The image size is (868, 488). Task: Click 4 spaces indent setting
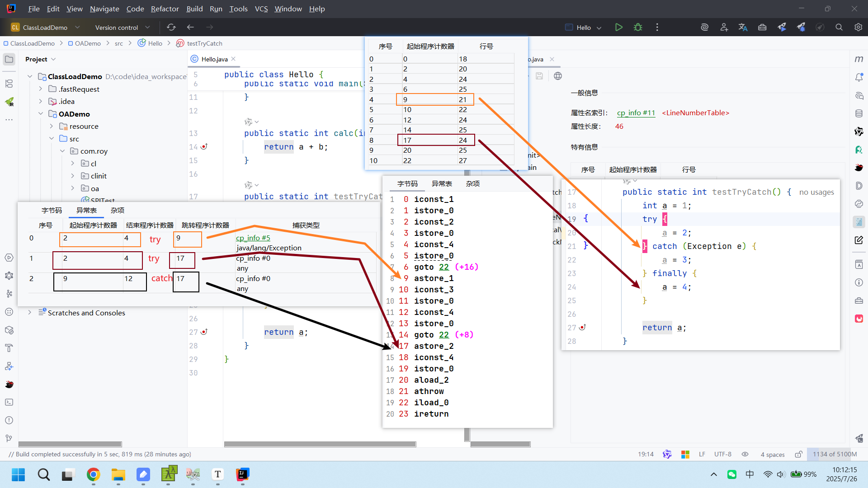[x=773, y=454]
